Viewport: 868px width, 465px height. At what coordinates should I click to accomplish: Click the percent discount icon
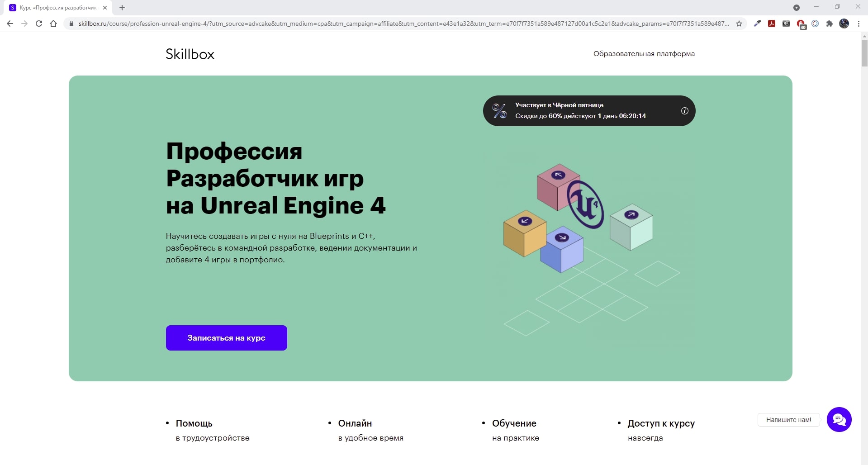(499, 111)
